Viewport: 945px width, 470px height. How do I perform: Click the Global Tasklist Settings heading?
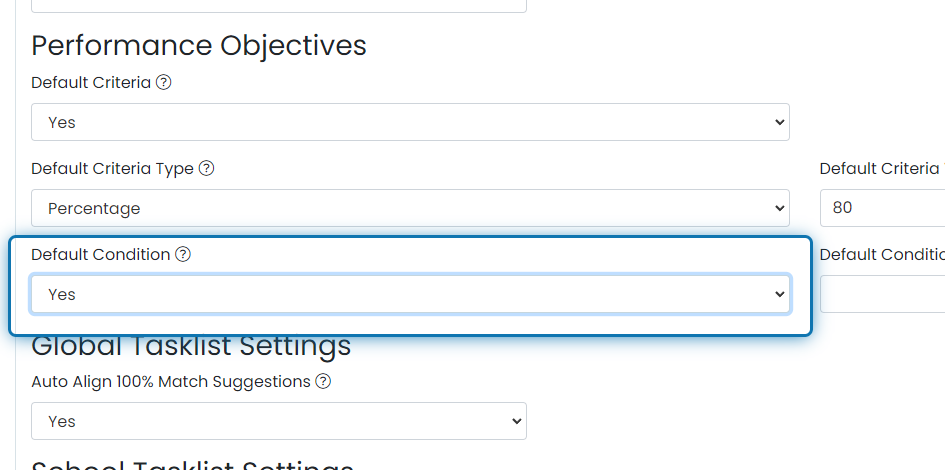tap(191, 347)
